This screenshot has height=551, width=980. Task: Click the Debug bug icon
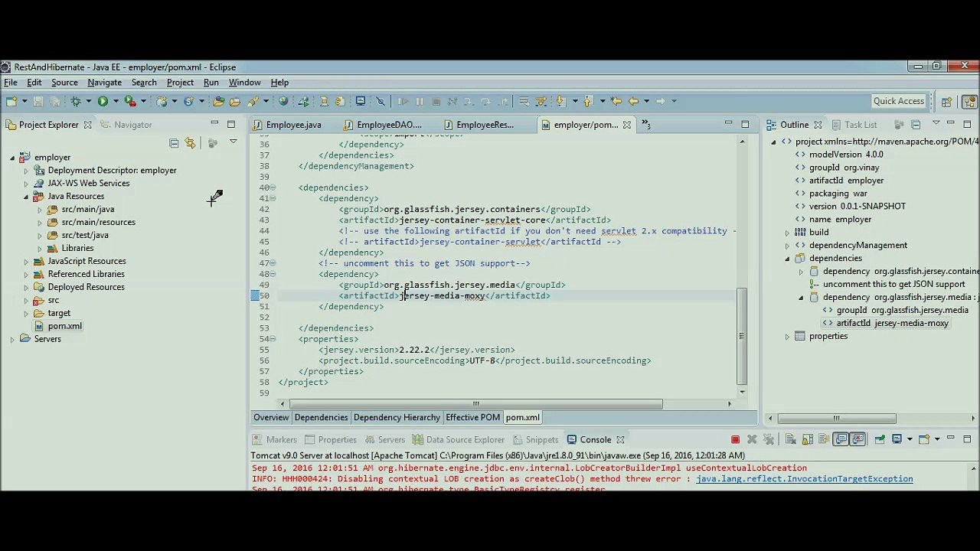pyautogui.click(x=76, y=101)
